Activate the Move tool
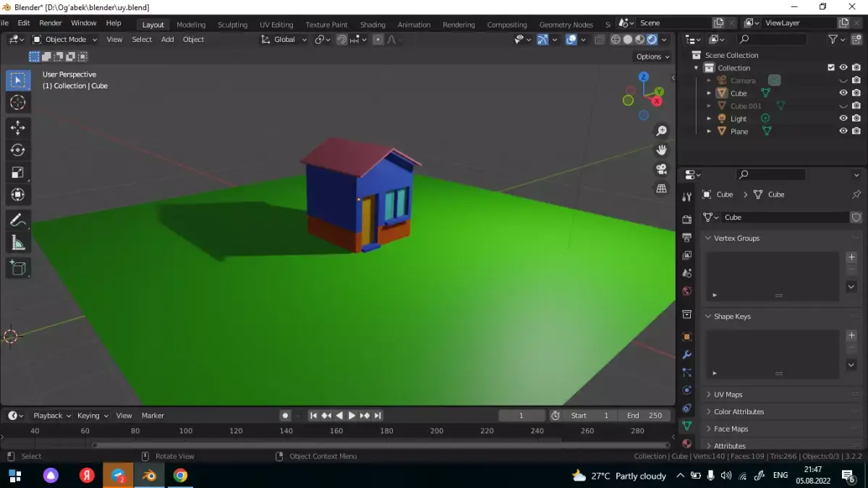 point(18,128)
